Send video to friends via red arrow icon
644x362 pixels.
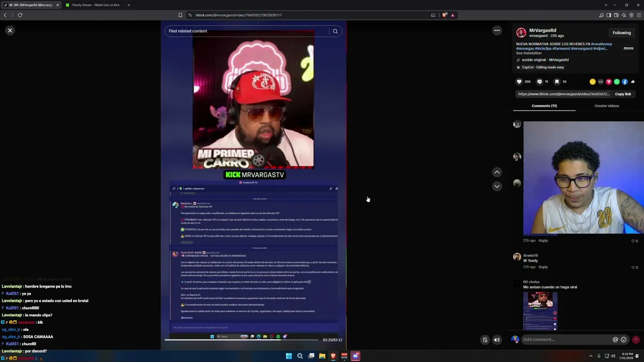coord(609,81)
